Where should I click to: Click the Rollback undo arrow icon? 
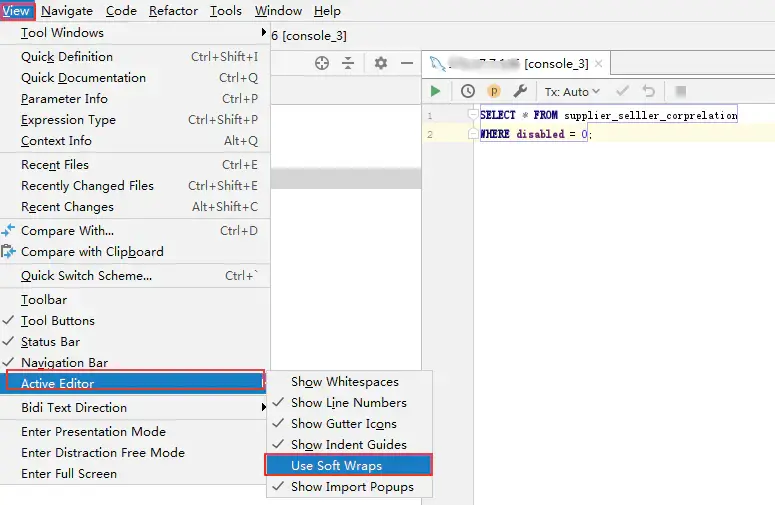[648, 91]
